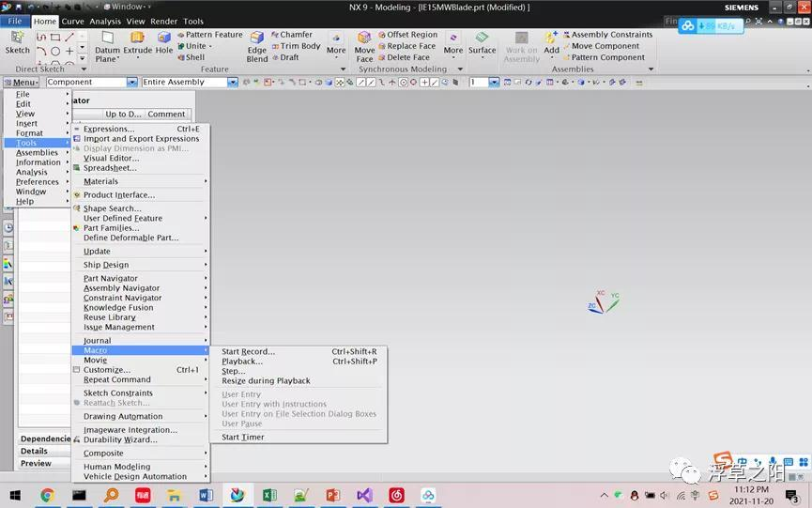Click Pattern Feature in ribbon

209,34
